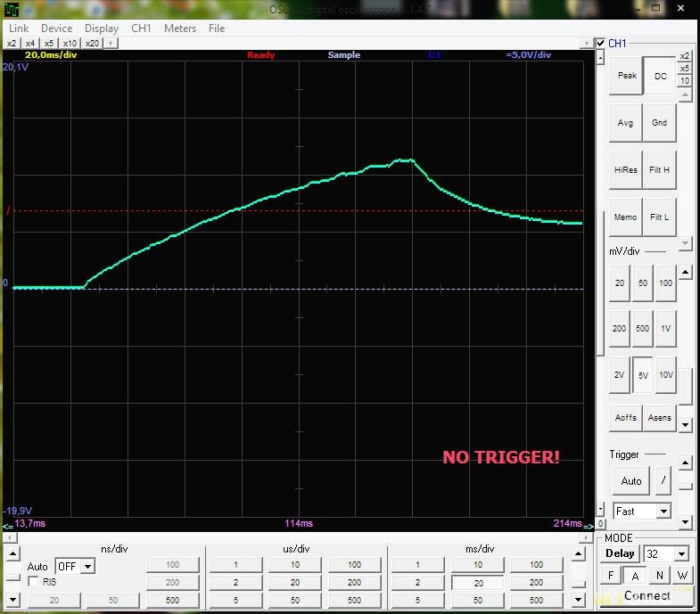Open the Meters menu

tap(180, 29)
